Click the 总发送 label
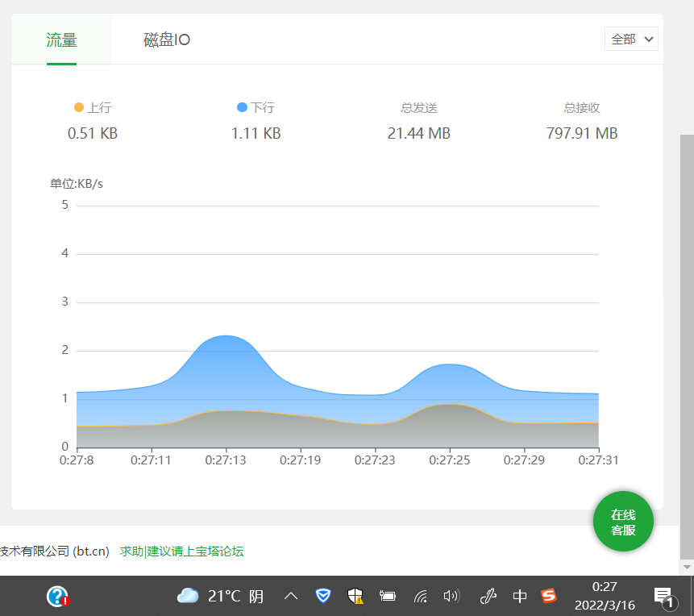The width and height of the screenshot is (694, 616). 418,107
